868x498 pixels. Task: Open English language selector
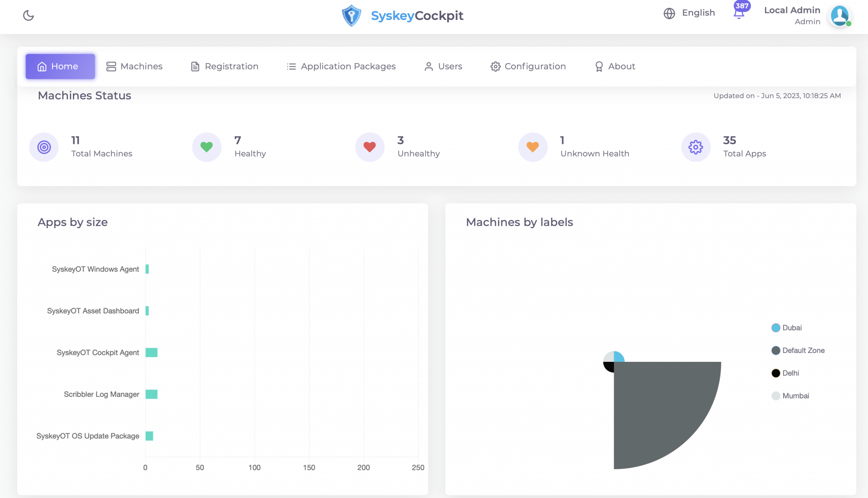click(698, 13)
